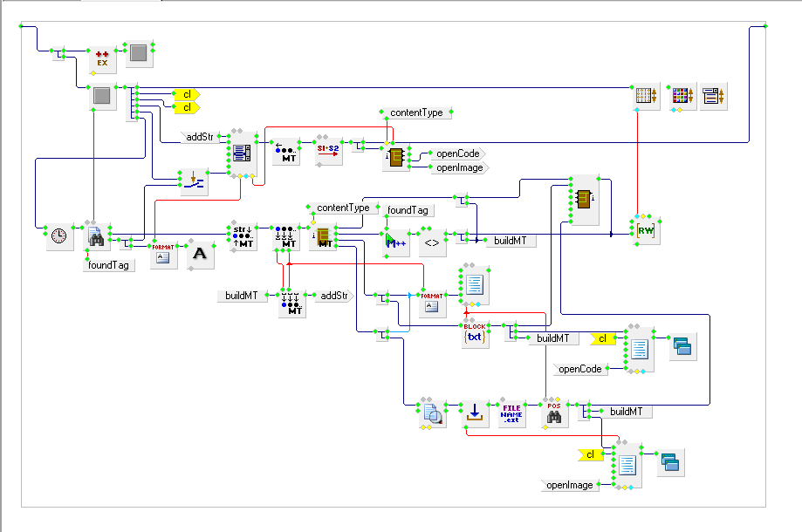Click the str MT element
This screenshot has width=802, height=532.
click(243, 237)
